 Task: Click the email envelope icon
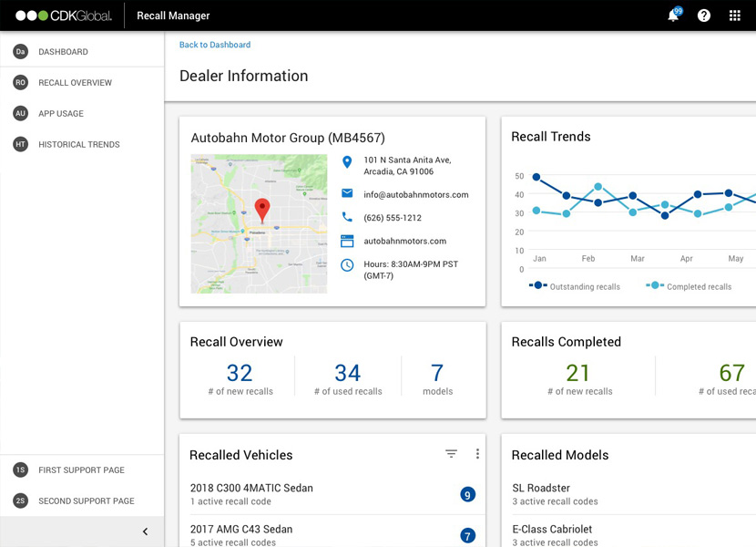[x=347, y=193]
